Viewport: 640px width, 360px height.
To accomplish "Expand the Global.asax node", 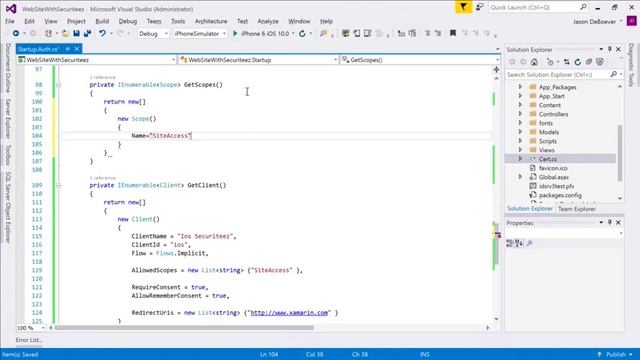I will [x=520, y=176].
